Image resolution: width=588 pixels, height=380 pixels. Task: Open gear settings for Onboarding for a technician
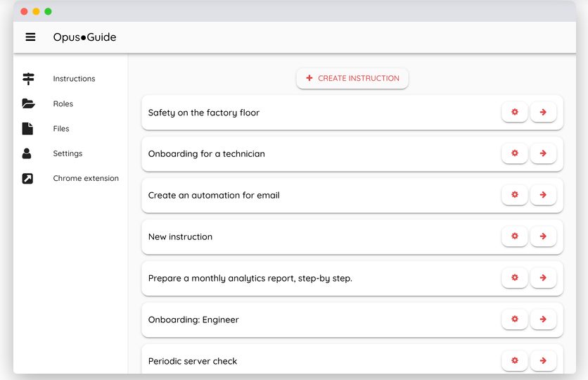[515, 153]
